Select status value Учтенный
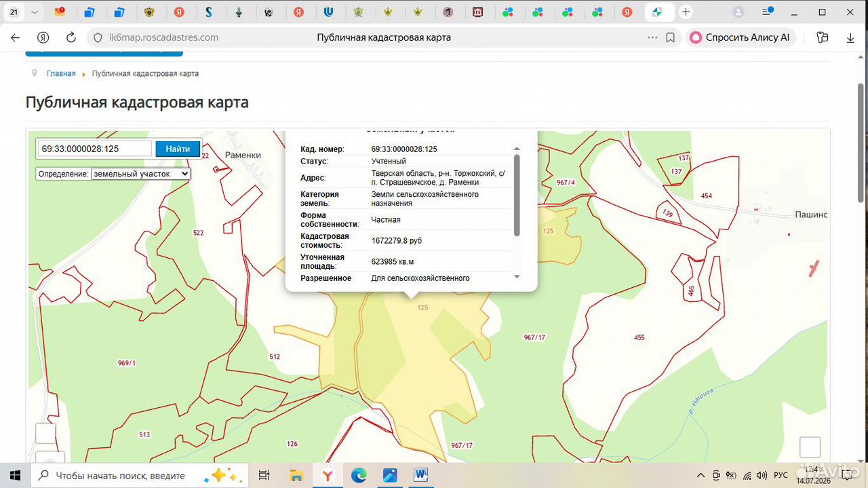Viewport: 868px width, 488px height. (x=389, y=162)
